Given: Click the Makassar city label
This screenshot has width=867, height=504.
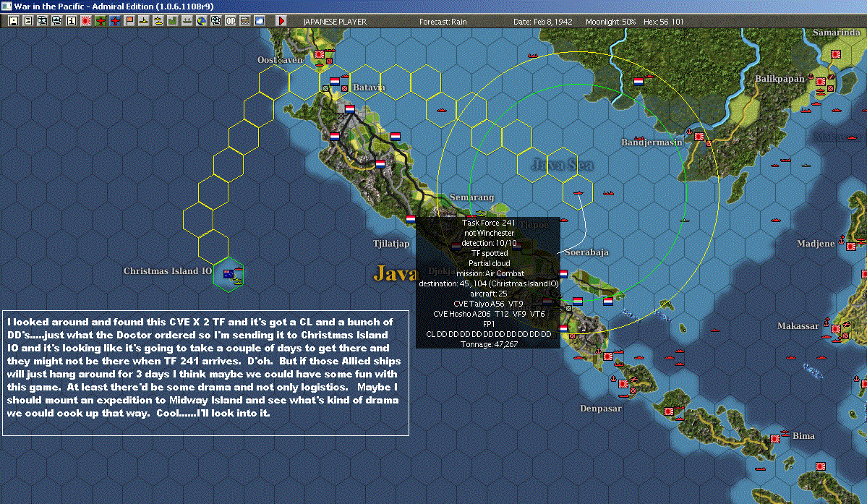Looking at the screenshot, I should (798, 326).
